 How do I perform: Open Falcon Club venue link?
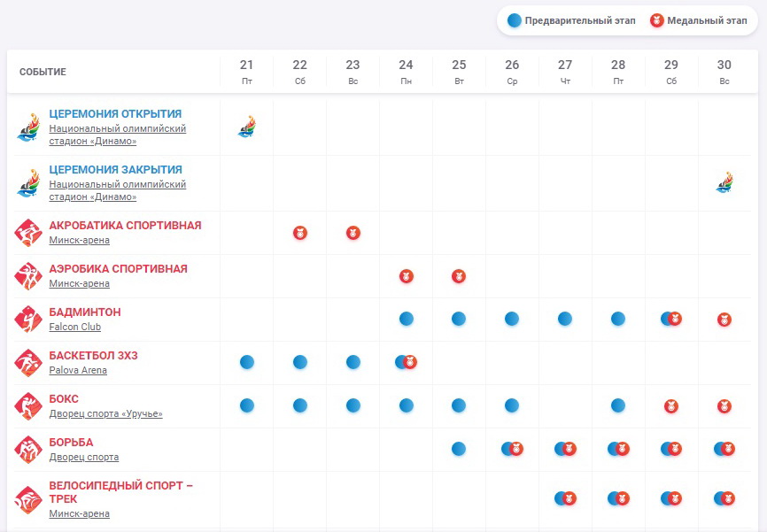coord(75,328)
